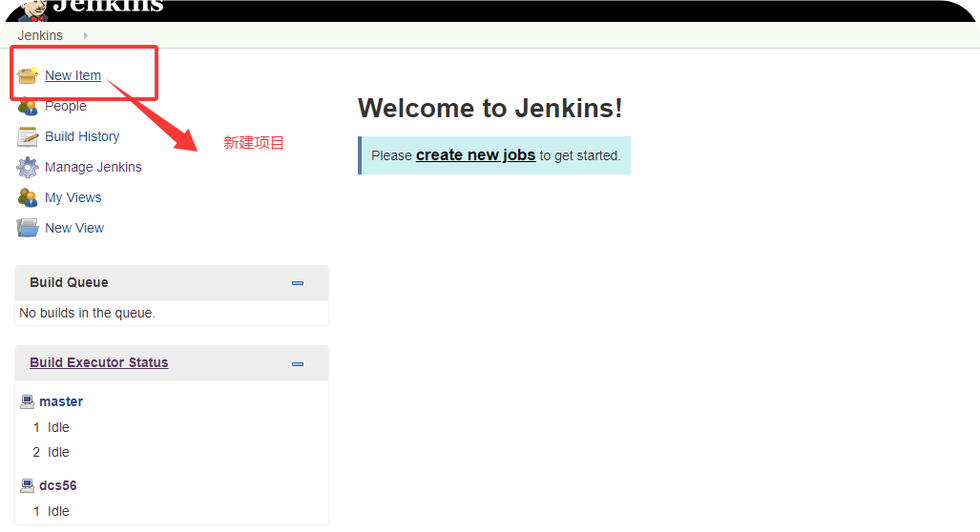Click the Jenkins butler logo in header
Screen dimensions: 980x532
pyautogui.click(x=34, y=10)
